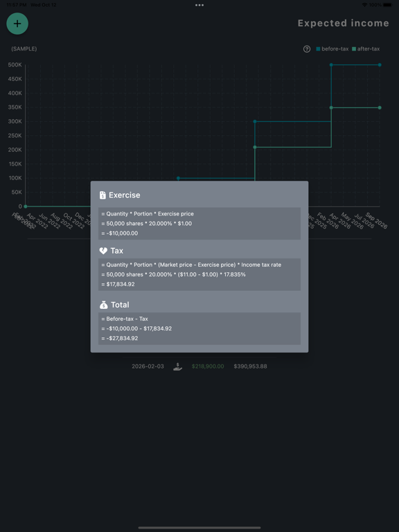Select the Exercise heading in popup
This screenshot has height=532, width=399.
[125, 195]
